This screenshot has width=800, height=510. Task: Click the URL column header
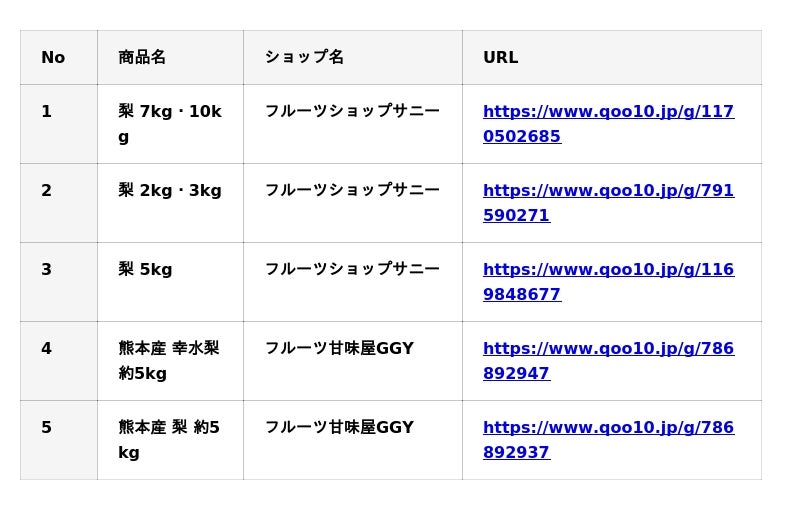point(500,58)
